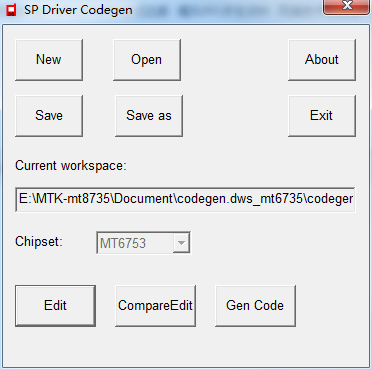Click the 'Current workspace:' label
The height and width of the screenshot is (370, 372).
point(71,166)
